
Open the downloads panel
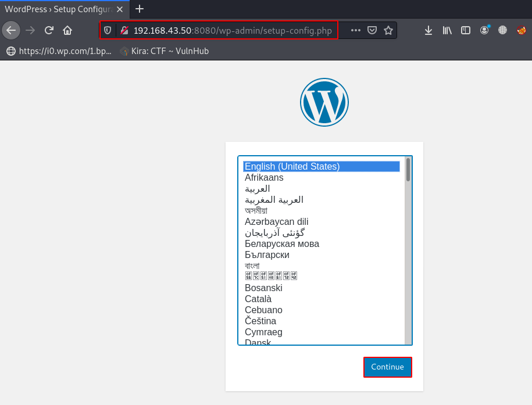pos(429,31)
